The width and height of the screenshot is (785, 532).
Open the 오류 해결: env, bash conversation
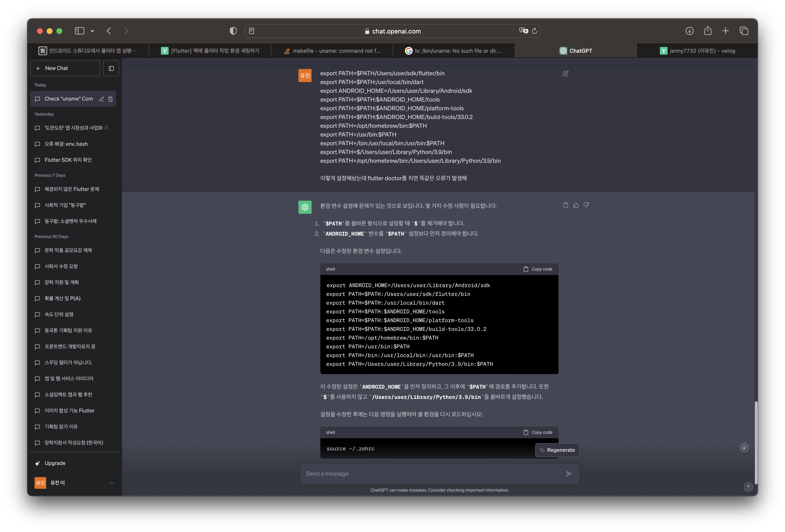pos(73,144)
